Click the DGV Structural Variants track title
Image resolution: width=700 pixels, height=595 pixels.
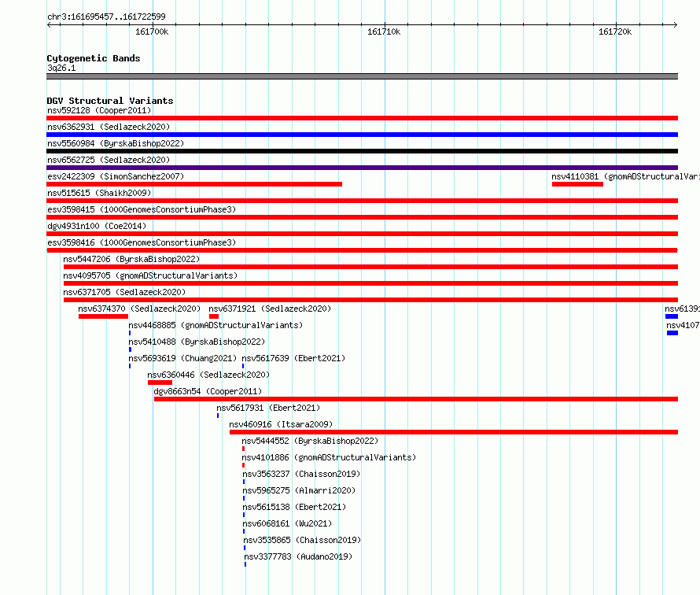(x=110, y=101)
